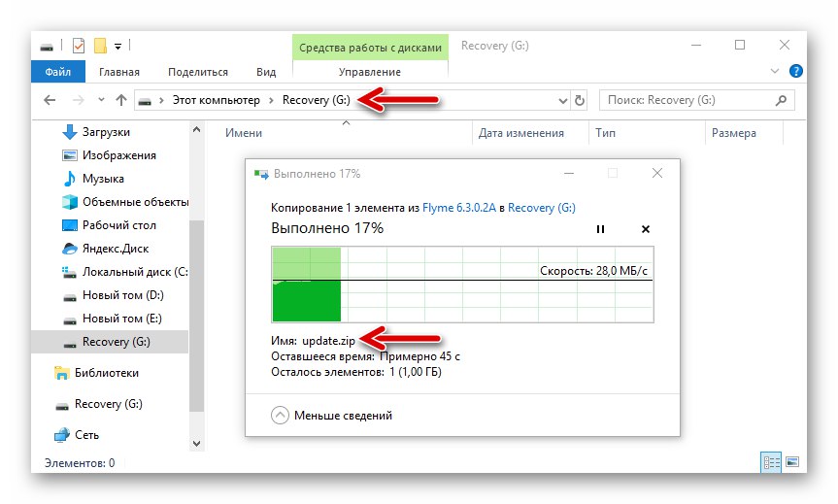Click the navigation pane scrollbar thumb
Screen dimensions: 838x504
point(197,316)
